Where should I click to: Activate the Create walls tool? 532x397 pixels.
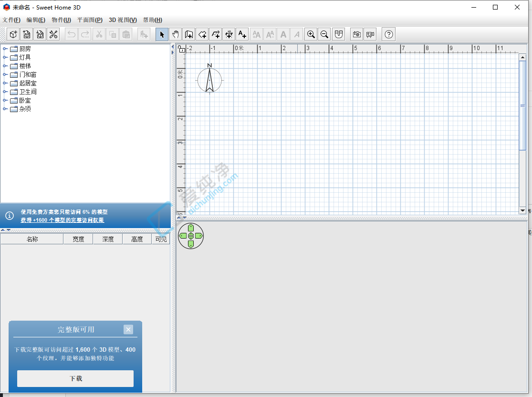(188, 34)
